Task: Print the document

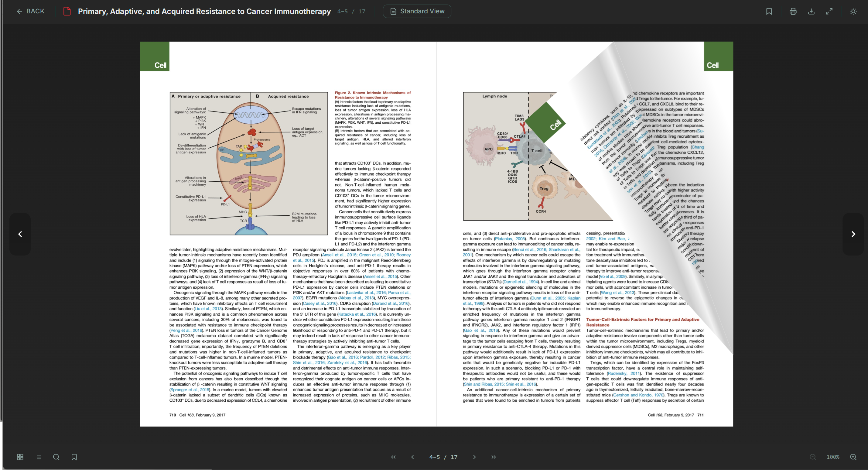Action: (x=793, y=11)
